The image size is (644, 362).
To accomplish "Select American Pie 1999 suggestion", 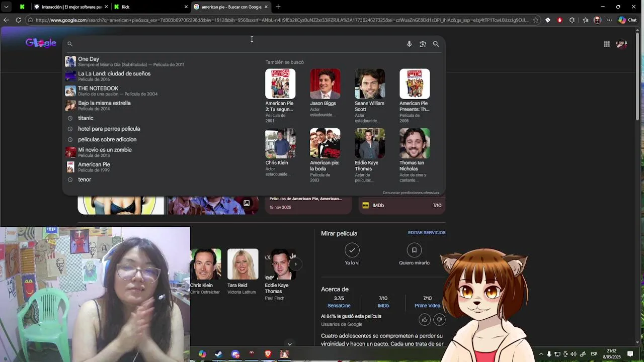I will [161, 166].
